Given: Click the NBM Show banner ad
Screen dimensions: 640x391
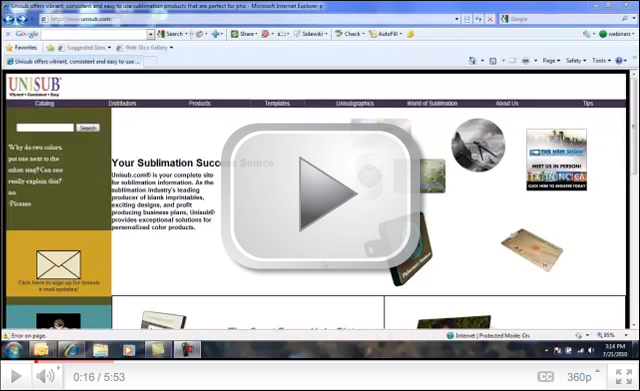Looking at the screenshot, I should tap(556, 160).
